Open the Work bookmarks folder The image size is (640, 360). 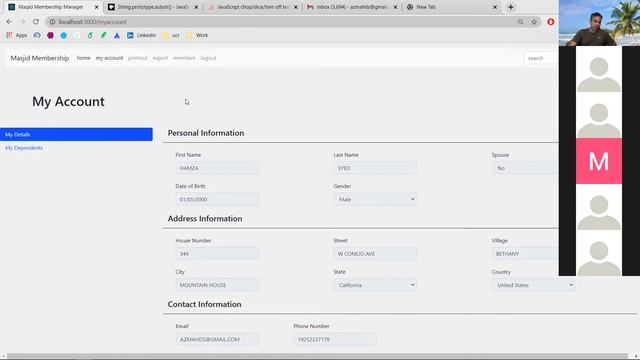click(198, 36)
